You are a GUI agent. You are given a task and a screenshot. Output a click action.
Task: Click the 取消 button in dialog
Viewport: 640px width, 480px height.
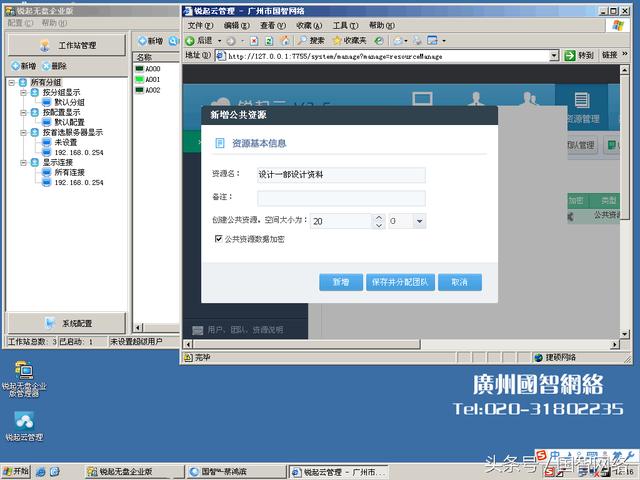point(460,282)
